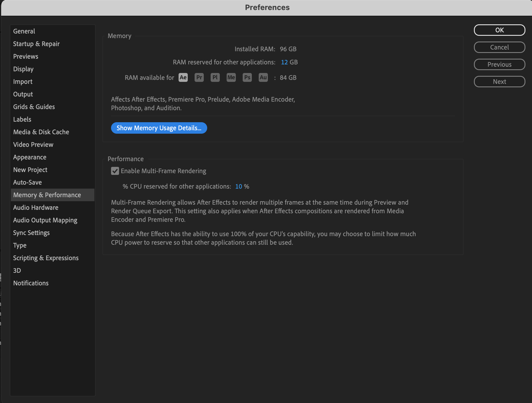Open the General preferences section
This screenshot has height=403, width=532.
24,31
